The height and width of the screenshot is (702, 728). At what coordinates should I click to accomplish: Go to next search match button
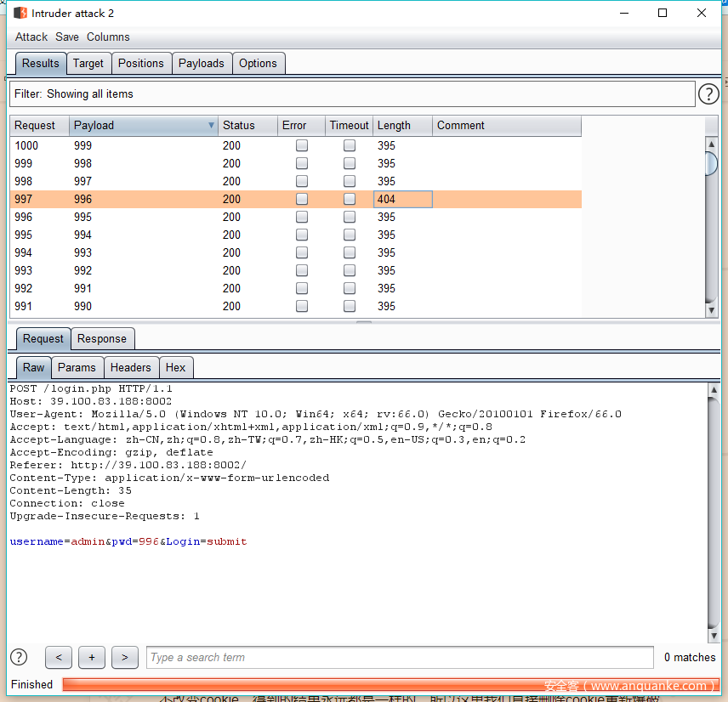[x=124, y=657]
